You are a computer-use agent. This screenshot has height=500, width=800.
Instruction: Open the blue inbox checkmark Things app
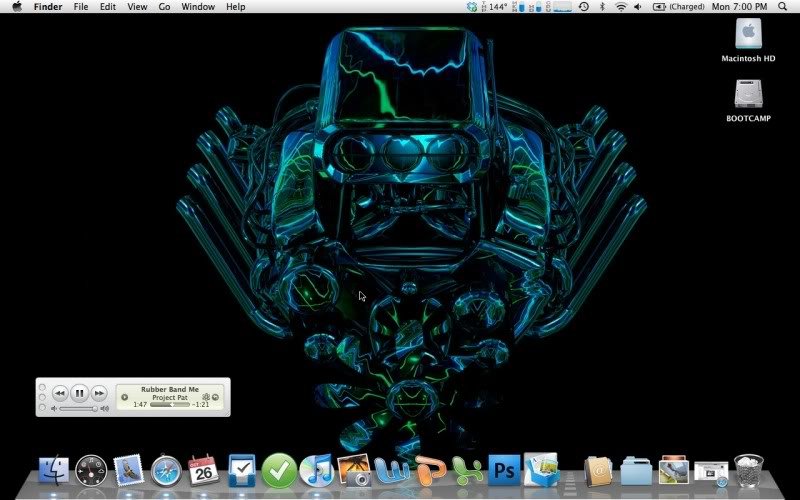(242, 470)
